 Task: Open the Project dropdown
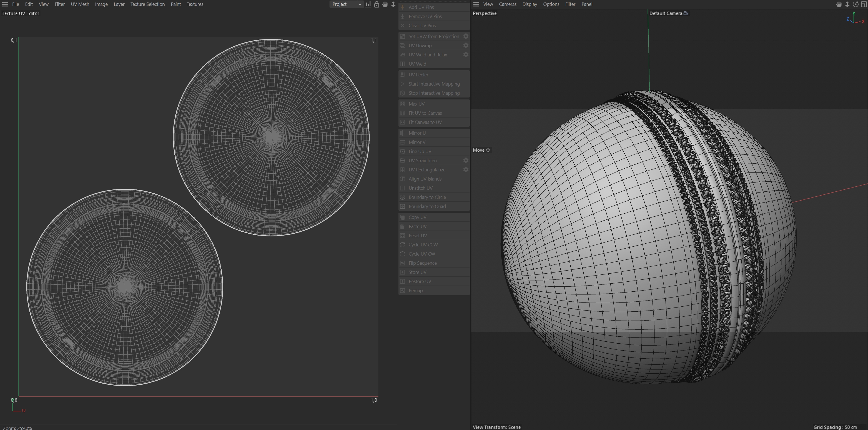click(346, 4)
